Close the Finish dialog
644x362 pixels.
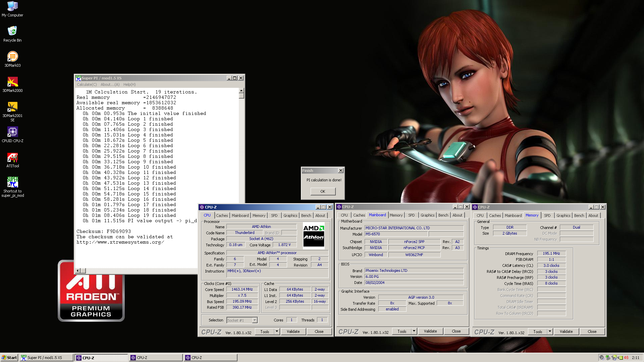click(340, 171)
